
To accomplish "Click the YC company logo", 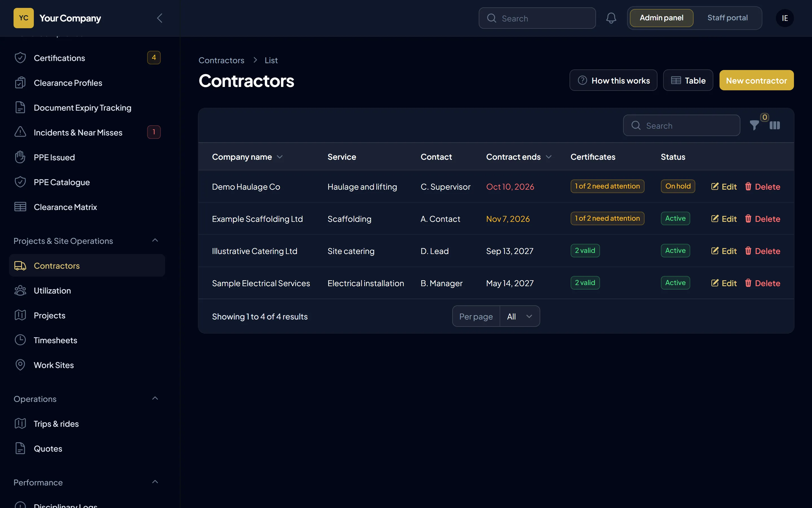I will pos(23,18).
